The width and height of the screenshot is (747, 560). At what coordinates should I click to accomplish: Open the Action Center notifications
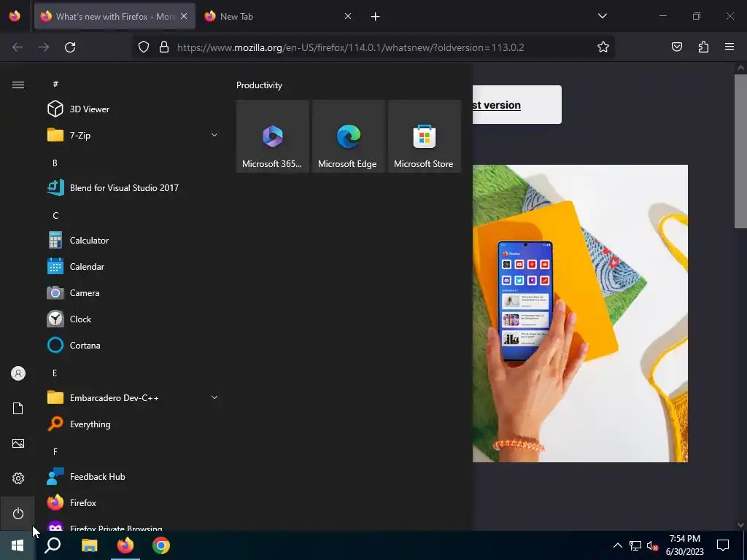(723, 545)
